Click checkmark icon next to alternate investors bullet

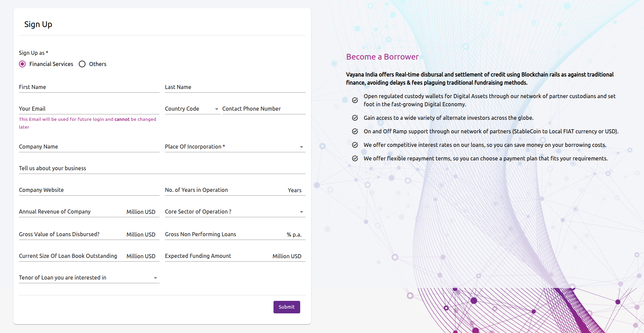pyautogui.click(x=355, y=118)
